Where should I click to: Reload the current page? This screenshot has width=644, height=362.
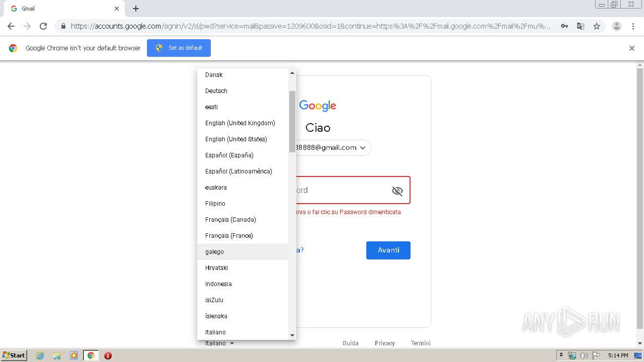(43, 26)
